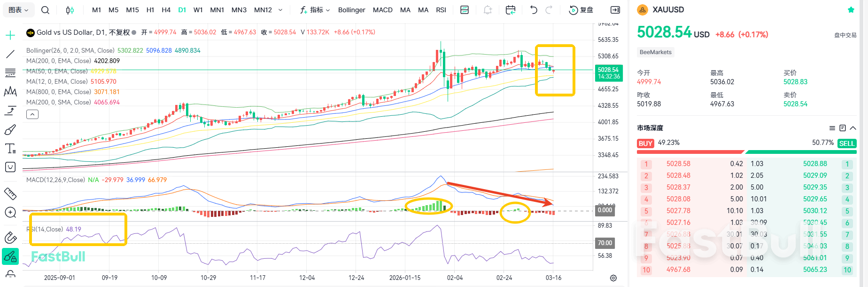Click the undo arrow in toolbar
The height and width of the screenshot is (287, 868).
tap(534, 10)
